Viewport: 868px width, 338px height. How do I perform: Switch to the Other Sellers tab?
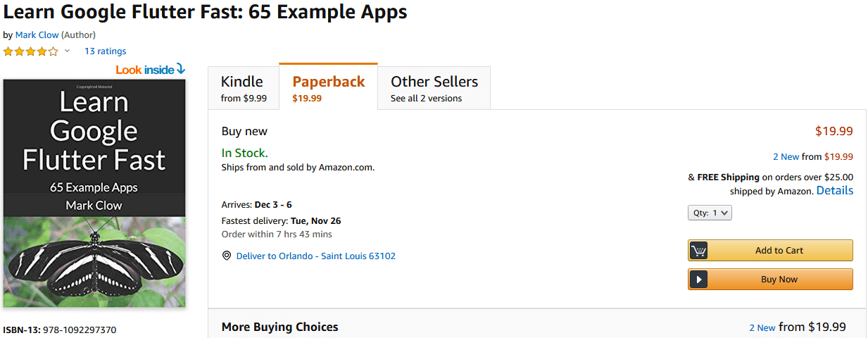[434, 88]
